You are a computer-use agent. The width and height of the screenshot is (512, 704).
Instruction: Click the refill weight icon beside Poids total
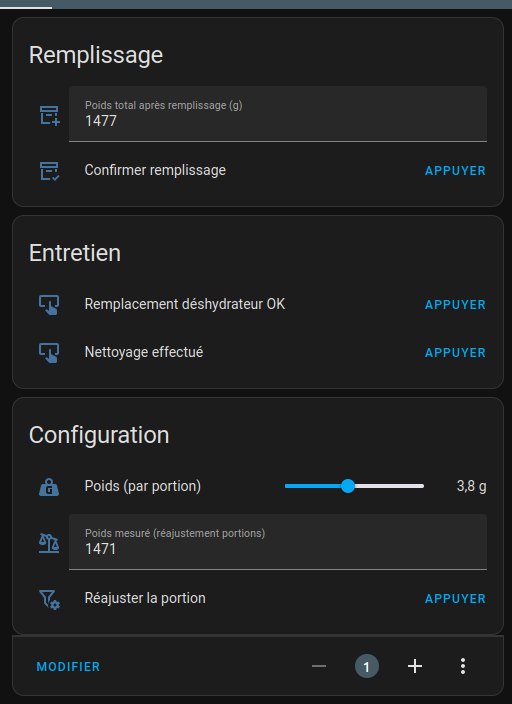[49, 115]
